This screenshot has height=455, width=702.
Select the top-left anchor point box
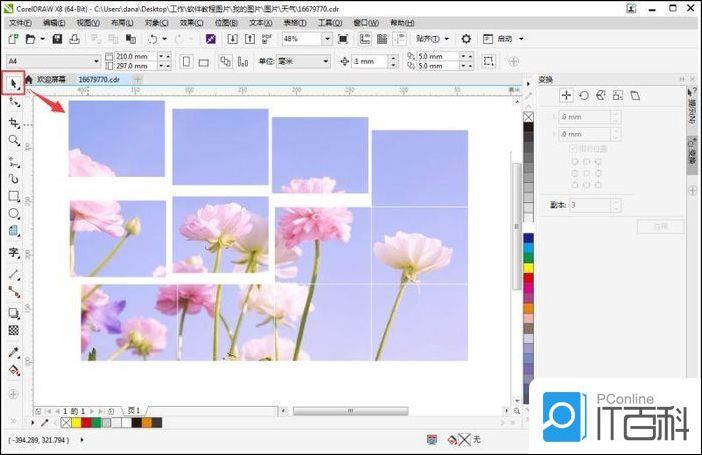coord(574,160)
